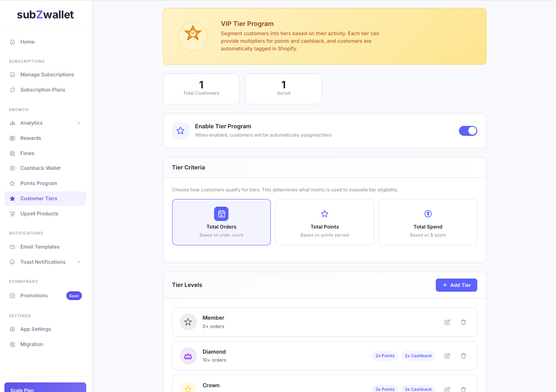This screenshot has height=392, width=556.
Task: Delete the Diamond tier
Action: click(x=463, y=356)
